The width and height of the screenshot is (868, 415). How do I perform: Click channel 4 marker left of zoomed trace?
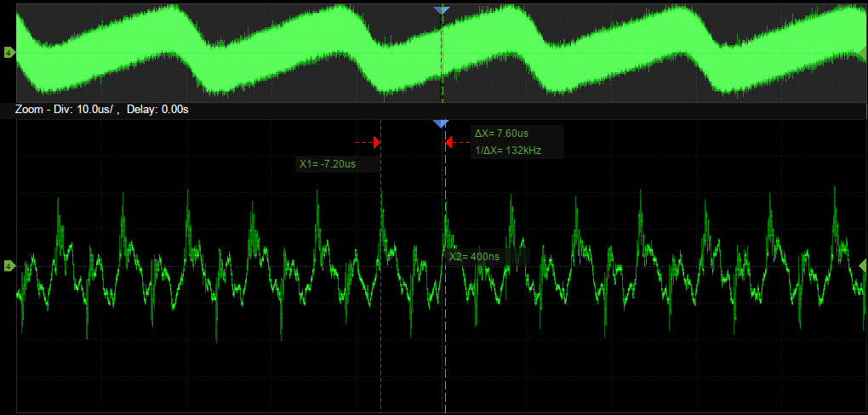9,267
